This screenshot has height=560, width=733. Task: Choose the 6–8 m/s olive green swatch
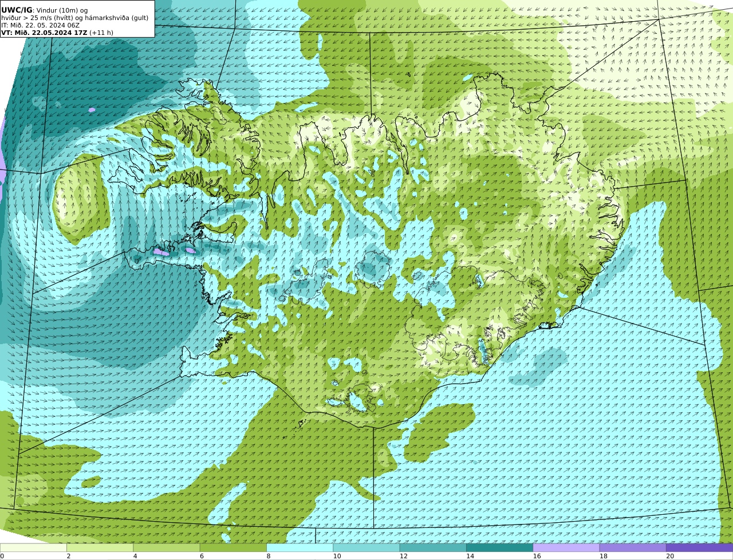point(233,547)
